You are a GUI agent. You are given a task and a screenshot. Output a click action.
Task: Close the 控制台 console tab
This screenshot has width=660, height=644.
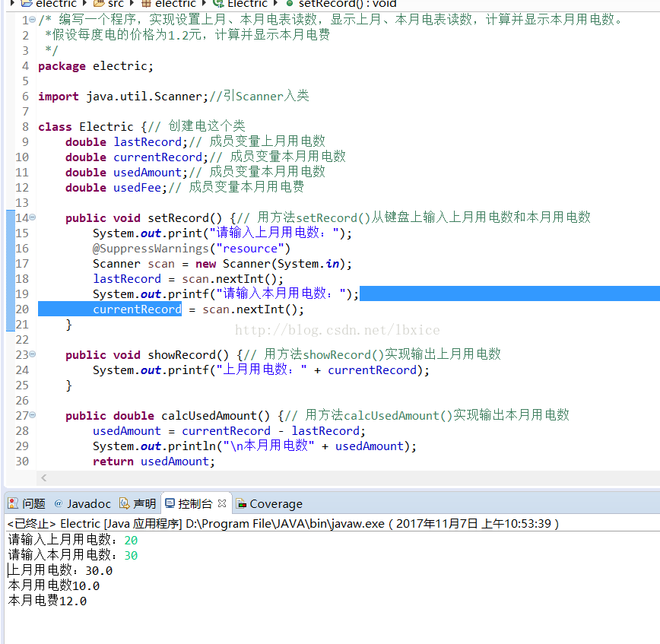pyautogui.click(x=222, y=503)
